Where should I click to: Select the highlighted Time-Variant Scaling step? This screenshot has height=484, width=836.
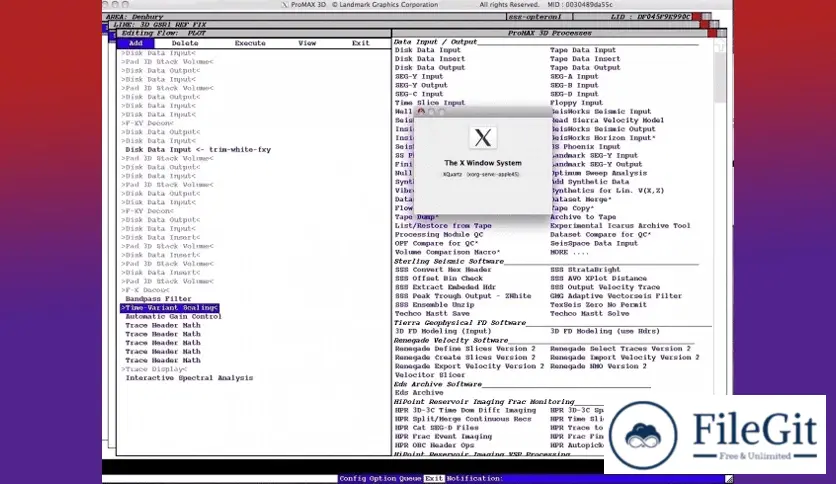[170, 308]
